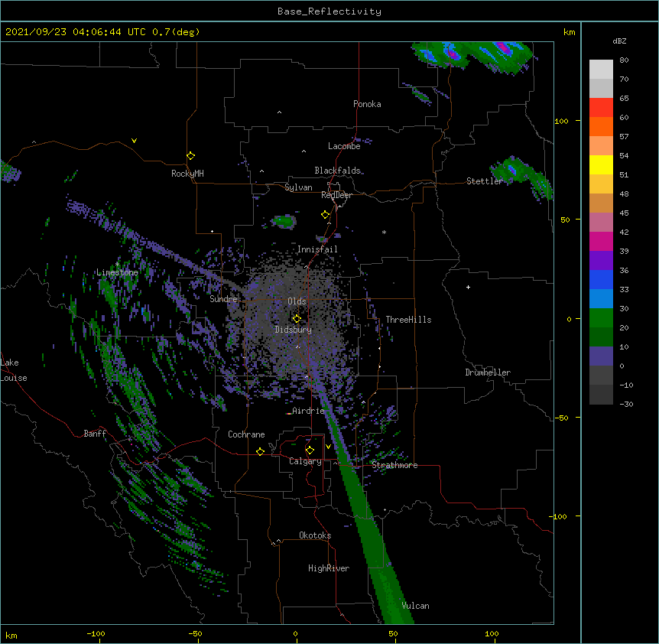Select the red 65-60 dBZ legend swatch
This screenshot has width=659, height=644.
click(x=601, y=108)
